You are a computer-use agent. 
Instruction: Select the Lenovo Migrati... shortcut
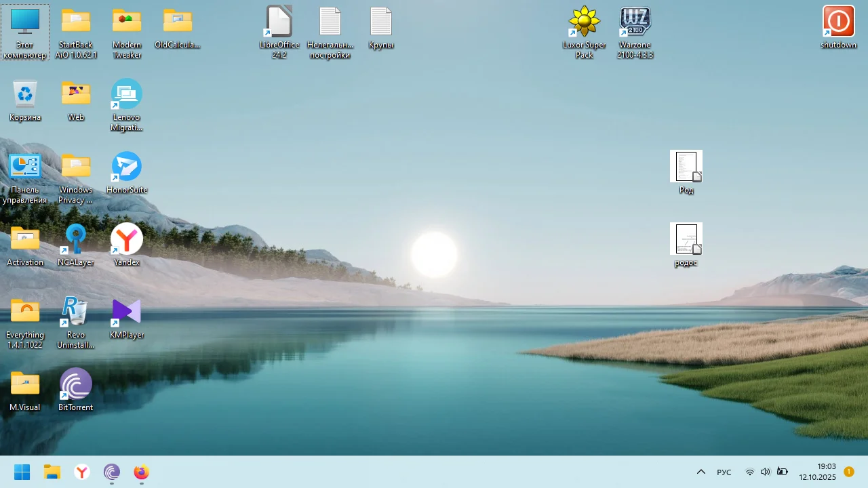pyautogui.click(x=127, y=105)
